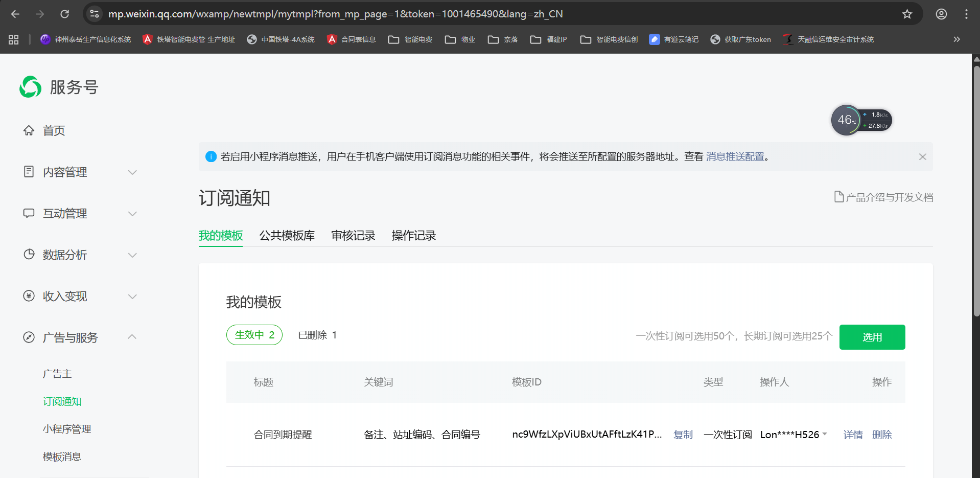Open the 智能电费信创 bookmark folder
Viewport: 980px width, 478px height.
click(609, 39)
